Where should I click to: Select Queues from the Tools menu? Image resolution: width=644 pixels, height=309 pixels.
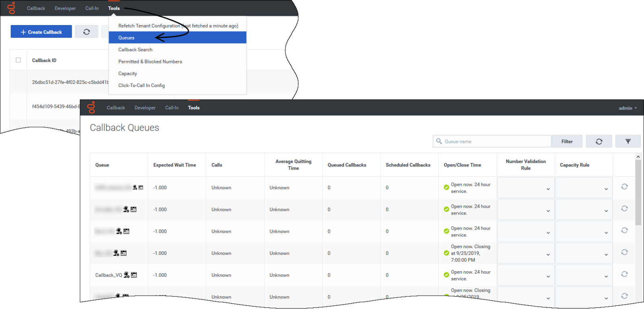(x=126, y=38)
